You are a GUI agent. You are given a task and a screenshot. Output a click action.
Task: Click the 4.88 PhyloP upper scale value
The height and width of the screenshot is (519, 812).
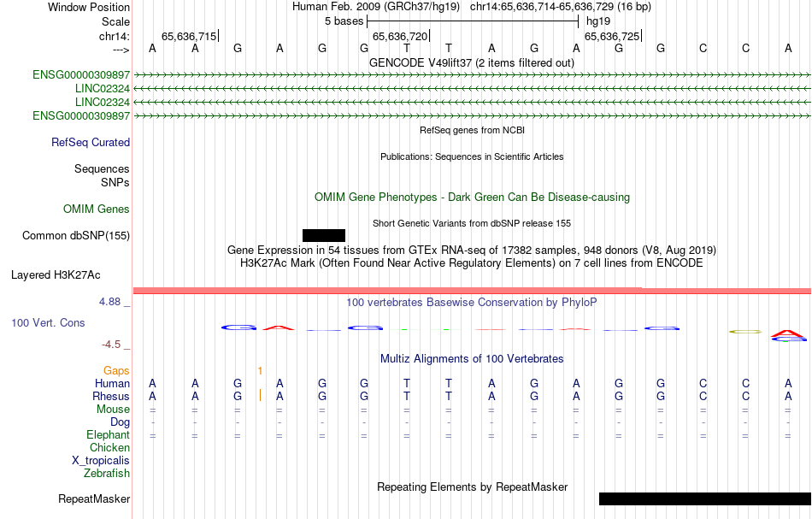click(x=109, y=302)
